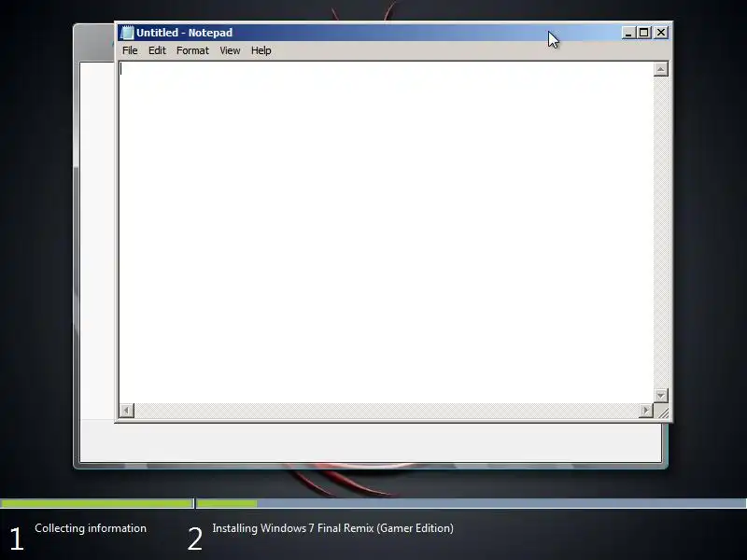The height and width of the screenshot is (560, 747).
Task: Click the completed step 1 progress bar
Action: [x=97, y=503]
